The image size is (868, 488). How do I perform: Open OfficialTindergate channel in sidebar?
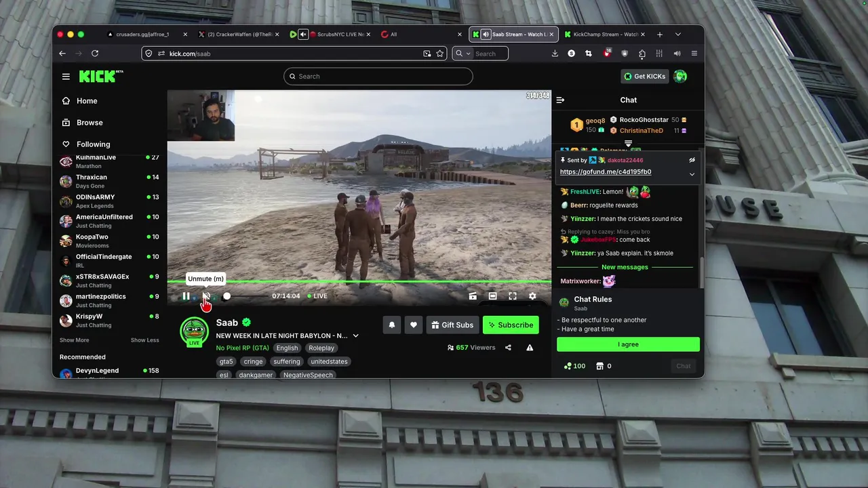109,261
